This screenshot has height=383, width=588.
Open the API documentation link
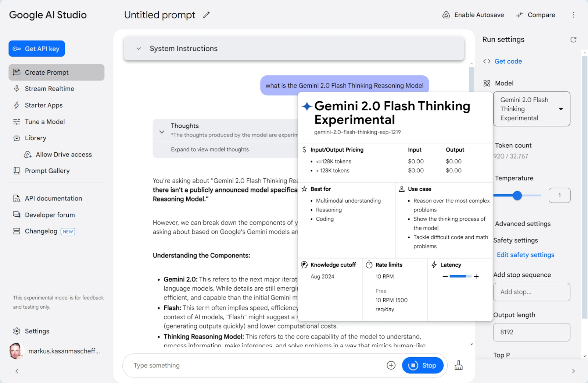point(54,198)
